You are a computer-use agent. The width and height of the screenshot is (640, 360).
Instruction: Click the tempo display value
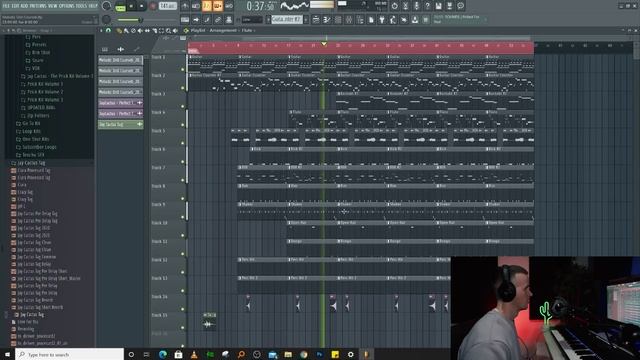point(168,6)
